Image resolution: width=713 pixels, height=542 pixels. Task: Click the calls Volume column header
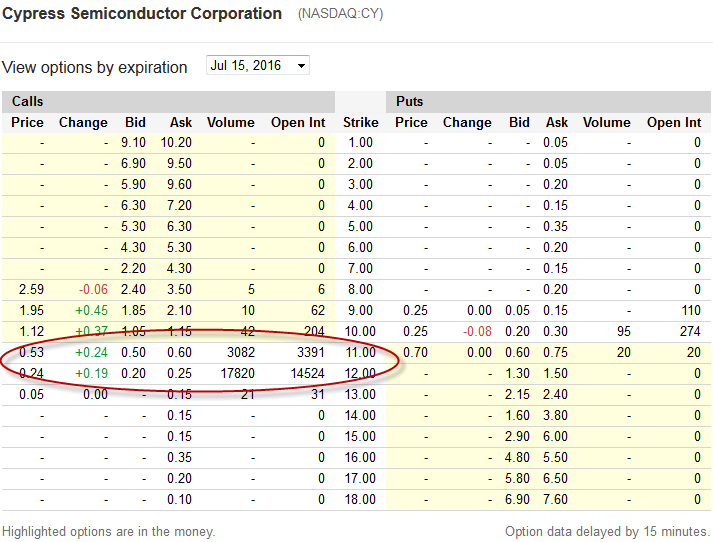(231, 122)
